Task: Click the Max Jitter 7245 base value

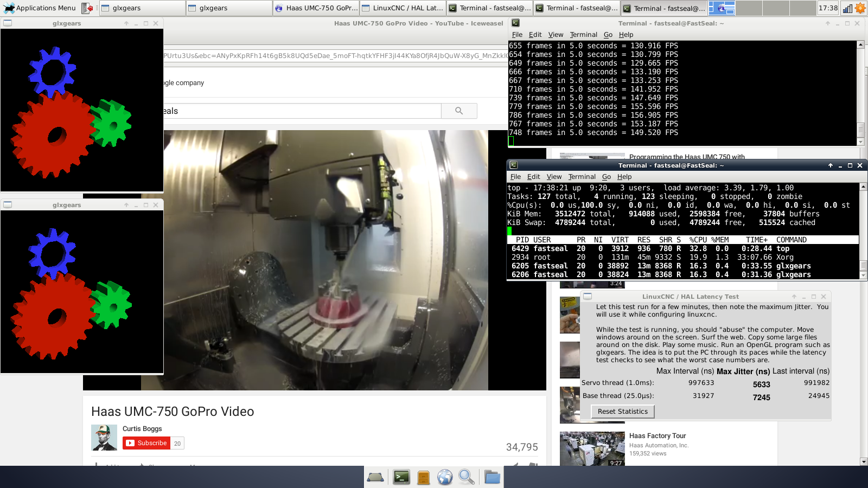Action: [x=761, y=397]
